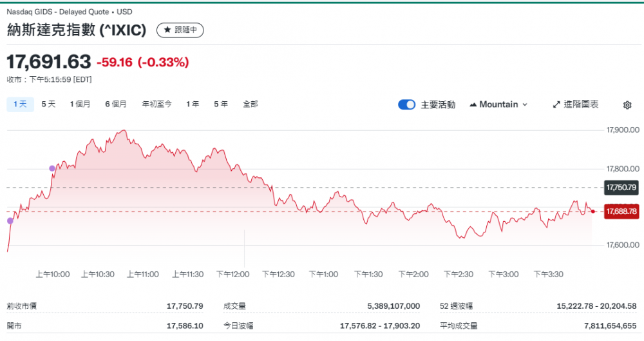
Task: Select the 5年 time range
Action: [221, 104]
